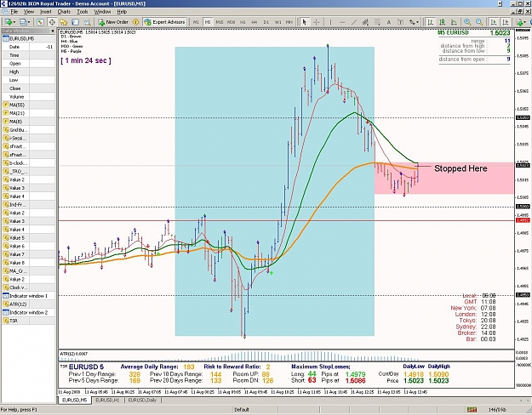This screenshot has width=532, height=415.
Task: Switch chart to H1 timeframe
Action: pos(243,22)
